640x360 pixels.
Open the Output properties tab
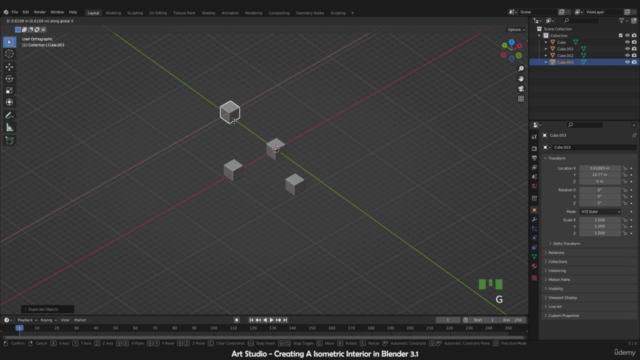pos(534,158)
